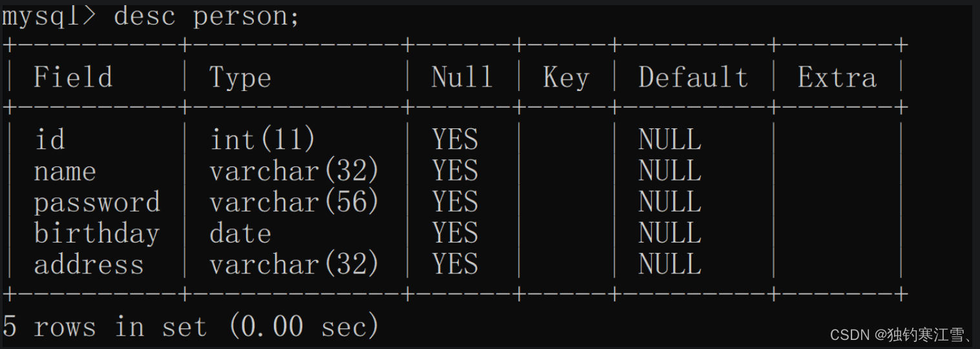
Task: Click the mysql> prompt
Action: pos(49,17)
